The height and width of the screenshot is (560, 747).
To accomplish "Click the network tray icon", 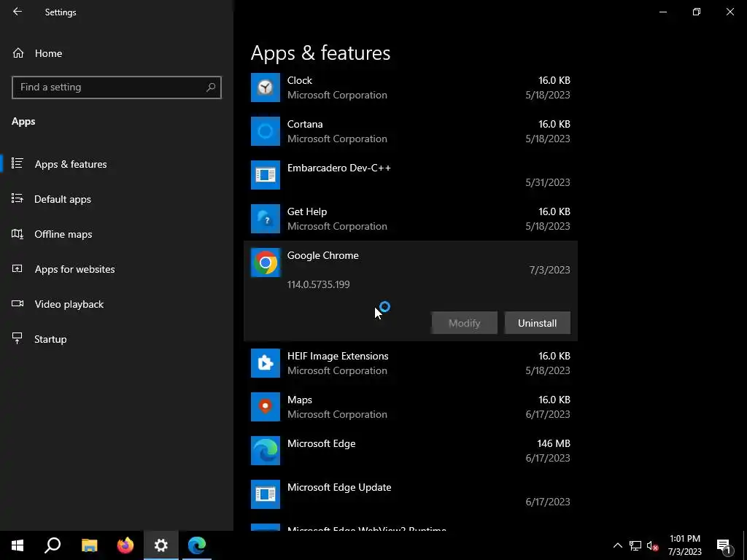I will (635, 545).
